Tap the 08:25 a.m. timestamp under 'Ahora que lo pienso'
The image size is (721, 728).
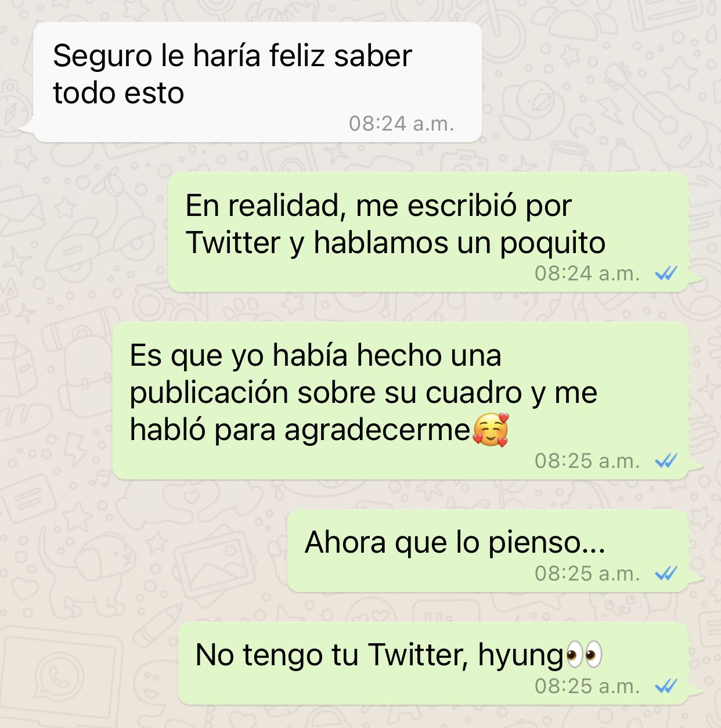coord(587,574)
